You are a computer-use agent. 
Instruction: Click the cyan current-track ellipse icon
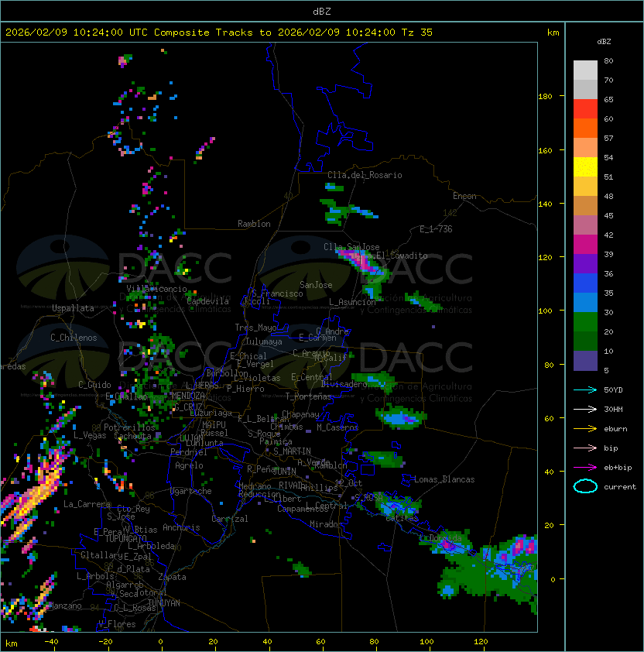point(585,486)
